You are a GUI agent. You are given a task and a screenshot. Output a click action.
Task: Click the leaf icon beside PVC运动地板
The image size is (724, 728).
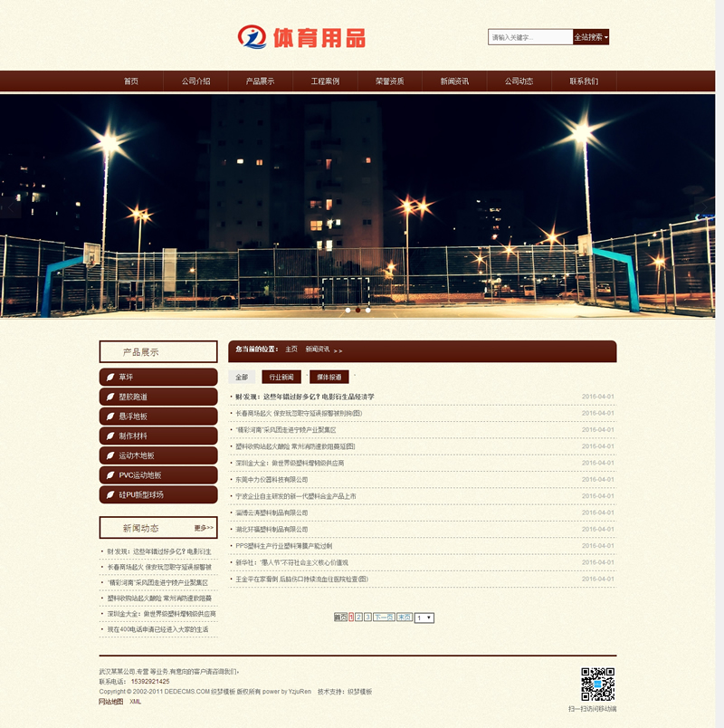(109, 475)
